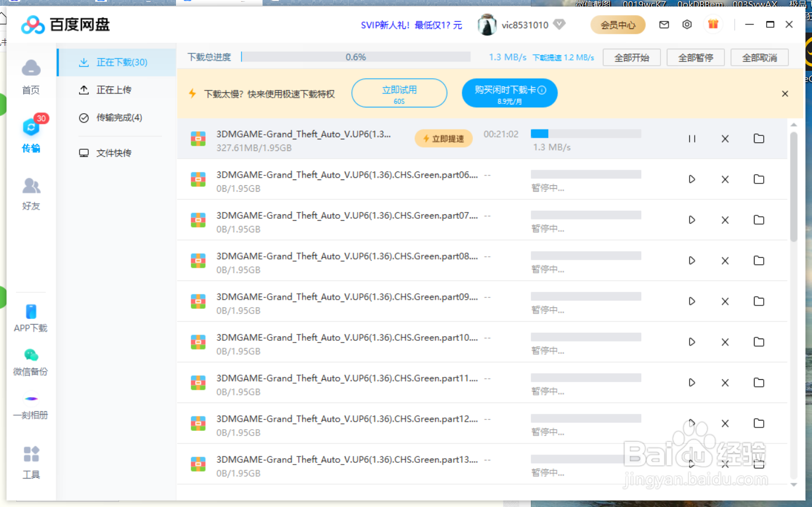The image size is (812, 507).
Task: Click the VIP diamond badge icon
Action: [x=559, y=24]
